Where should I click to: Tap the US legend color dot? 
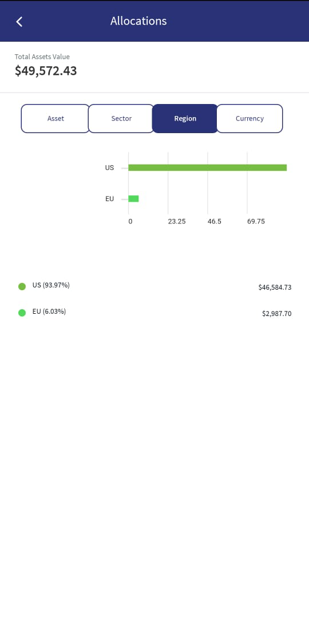point(22,286)
